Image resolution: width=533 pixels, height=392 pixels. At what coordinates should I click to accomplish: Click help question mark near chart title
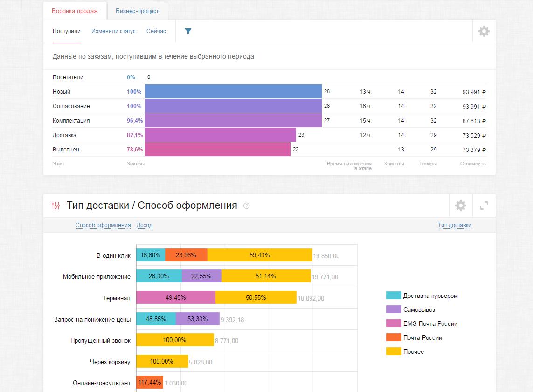(x=247, y=206)
